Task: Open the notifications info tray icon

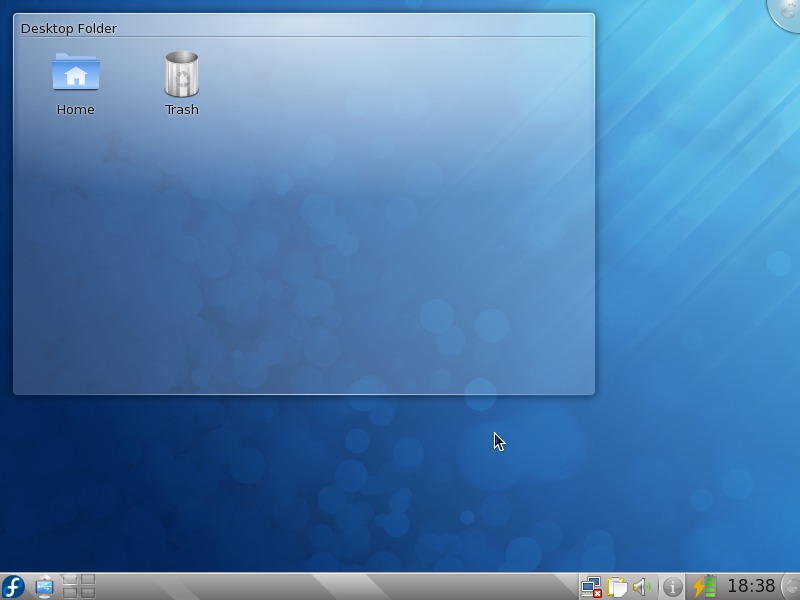Action: pos(672,587)
